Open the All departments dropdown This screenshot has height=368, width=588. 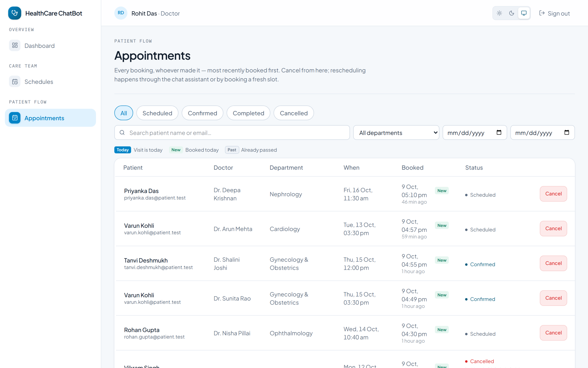tap(396, 133)
